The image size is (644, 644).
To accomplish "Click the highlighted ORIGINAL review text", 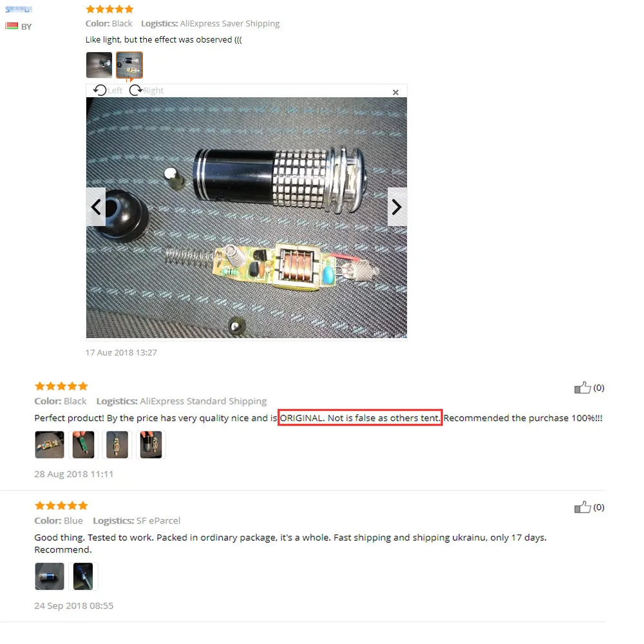I will pyautogui.click(x=360, y=418).
